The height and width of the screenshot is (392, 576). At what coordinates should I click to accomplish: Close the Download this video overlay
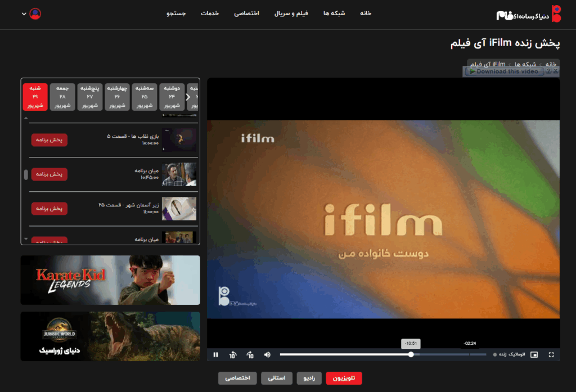coord(556,70)
